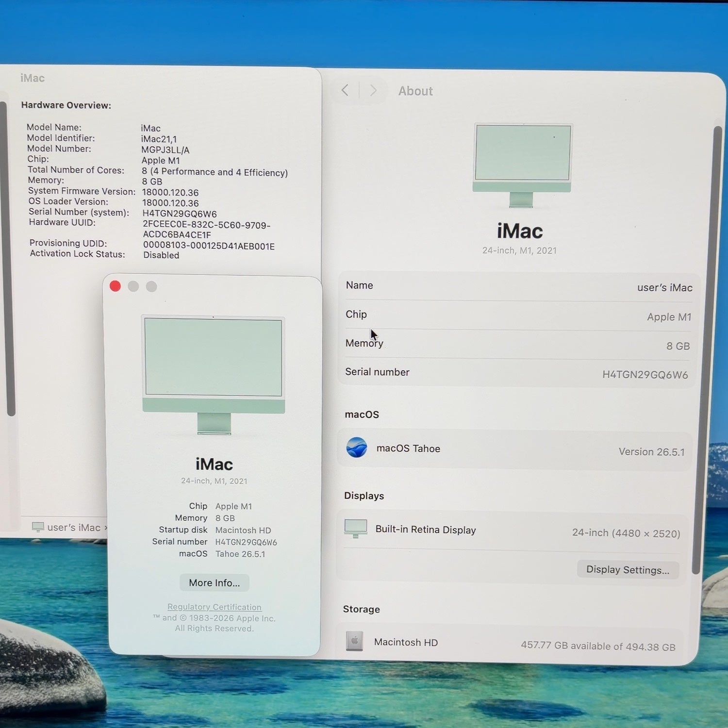728x728 pixels.
Task: Click the green iMac picture in About panel
Action: 522,165
